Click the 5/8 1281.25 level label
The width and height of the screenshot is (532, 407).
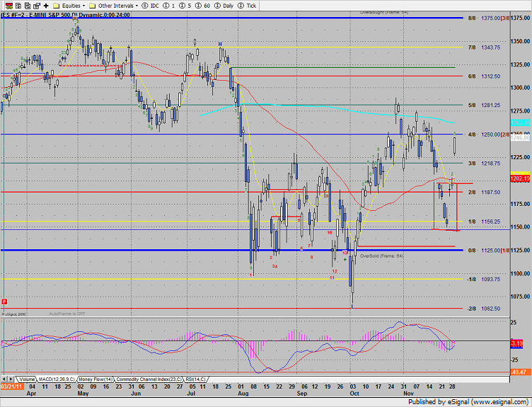[x=484, y=105]
